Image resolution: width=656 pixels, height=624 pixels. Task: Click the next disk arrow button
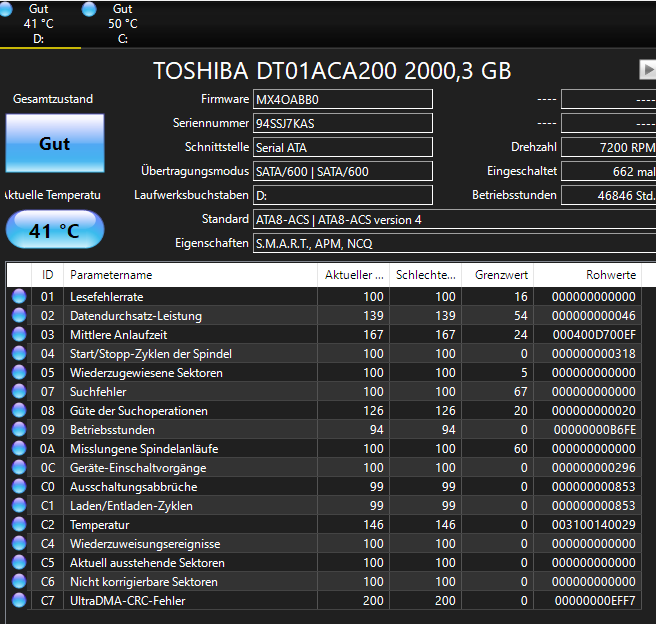tap(648, 69)
